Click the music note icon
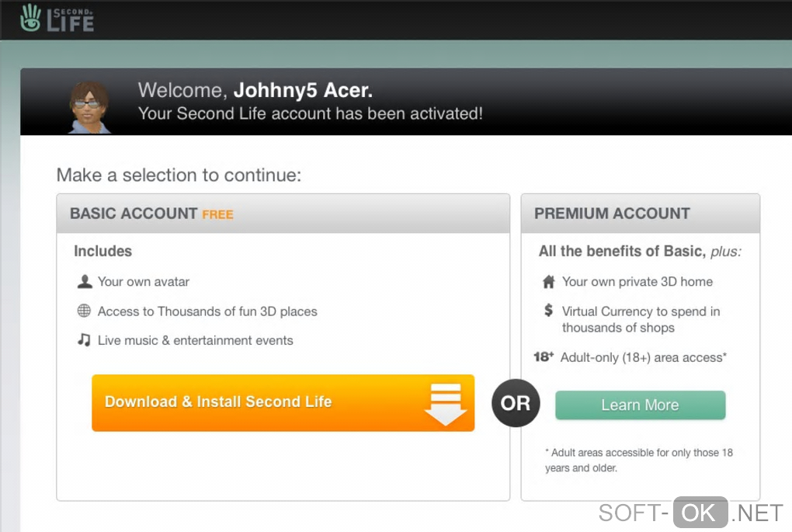Image resolution: width=792 pixels, height=532 pixels. [84, 340]
